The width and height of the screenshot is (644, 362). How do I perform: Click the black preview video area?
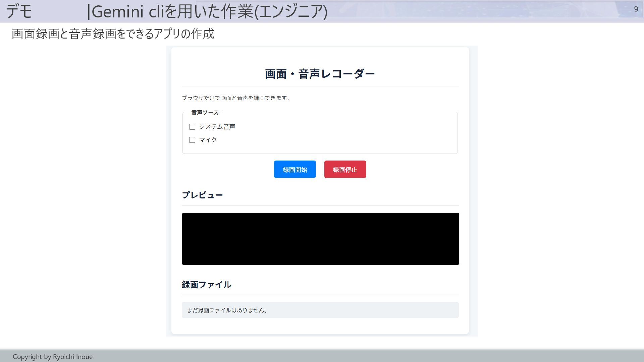click(320, 239)
